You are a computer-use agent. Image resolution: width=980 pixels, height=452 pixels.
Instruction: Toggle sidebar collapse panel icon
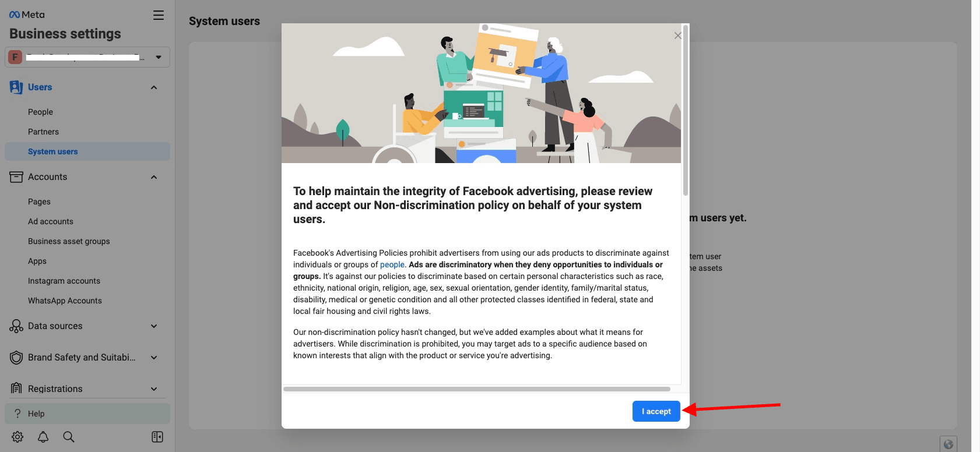click(x=157, y=437)
